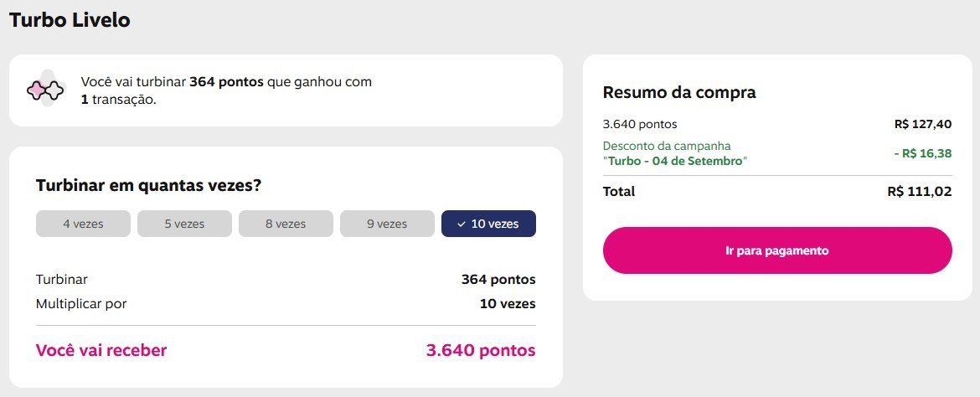The height and width of the screenshot is (397, 980).
Task: Select the 4 vezes multiplier option
Action: click(x=83, y=224)
